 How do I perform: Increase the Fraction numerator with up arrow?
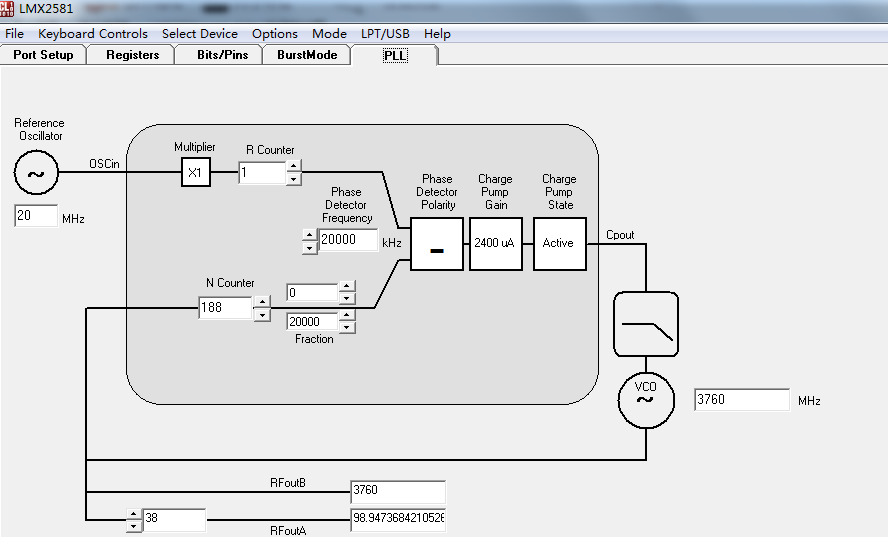coord(347,286)
